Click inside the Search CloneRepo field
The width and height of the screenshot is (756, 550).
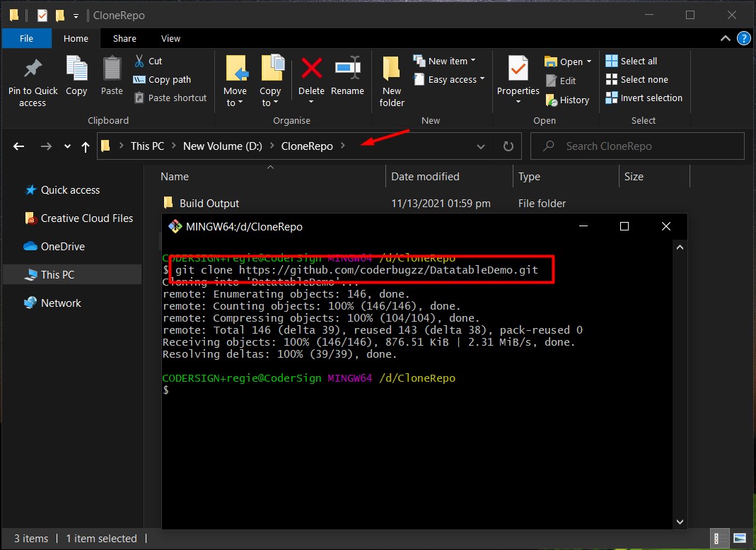coord(636,146)
